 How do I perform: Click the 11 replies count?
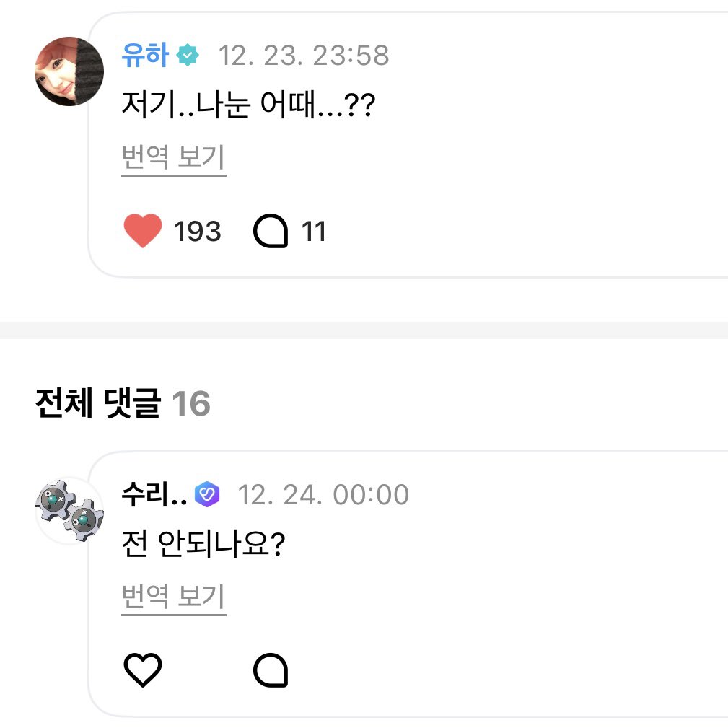[314, 232]
